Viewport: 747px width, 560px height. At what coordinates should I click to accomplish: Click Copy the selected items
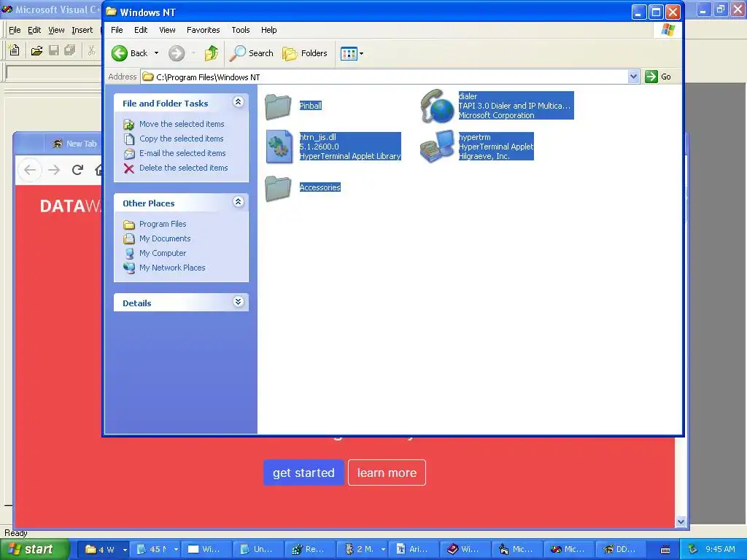click(181, 139)
